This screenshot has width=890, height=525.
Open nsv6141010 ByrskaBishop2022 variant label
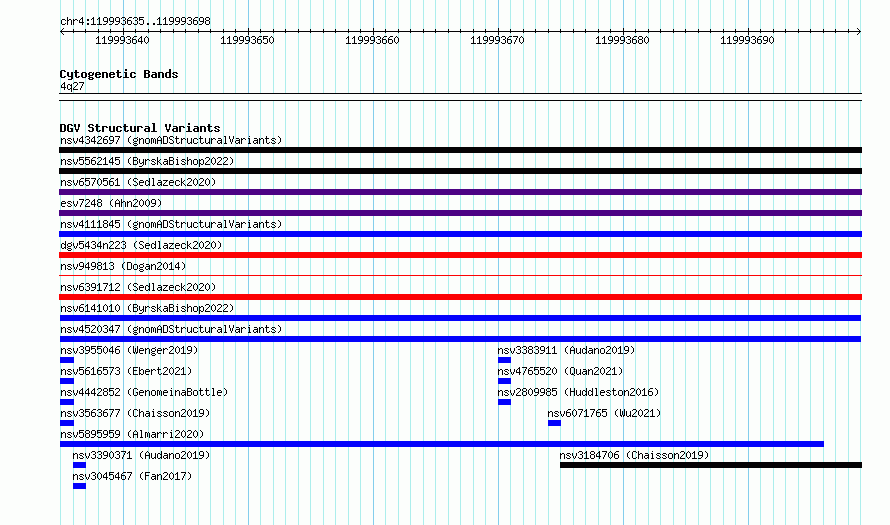147,308
